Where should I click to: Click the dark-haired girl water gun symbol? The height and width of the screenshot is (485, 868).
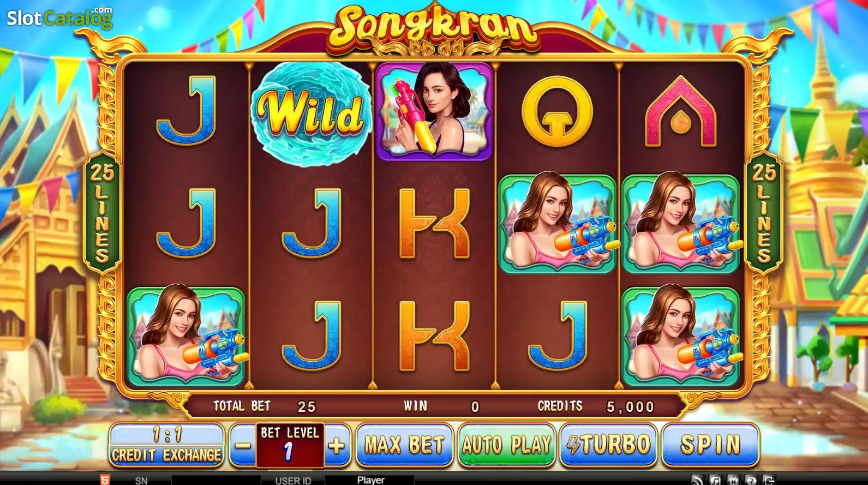click(434, 111)
